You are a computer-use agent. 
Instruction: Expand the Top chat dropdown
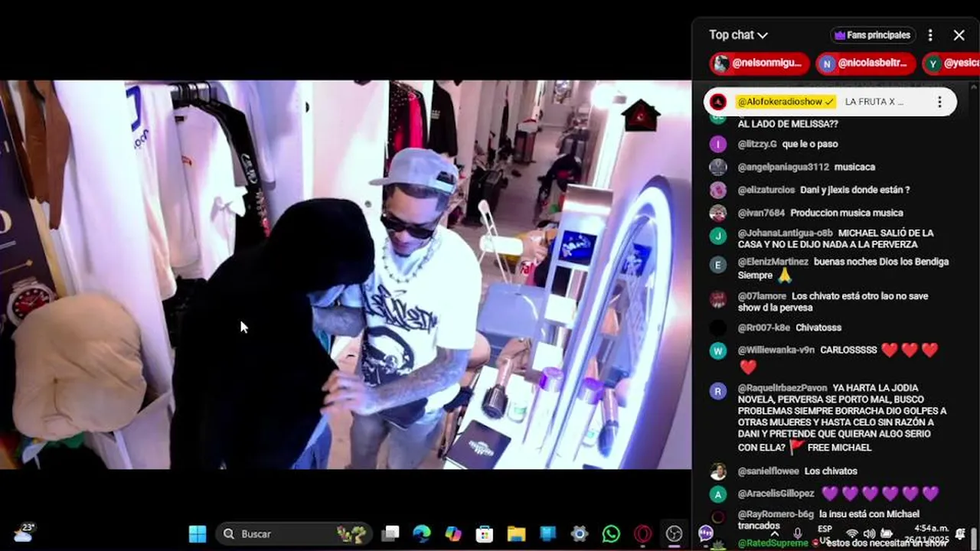tap(738, 35)
